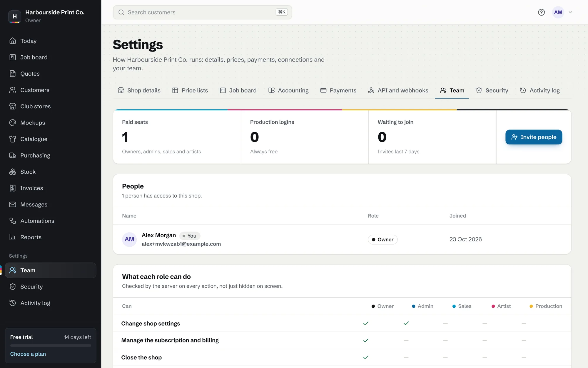Click the help question mark icon
The image size is (588, 368).
541,12
